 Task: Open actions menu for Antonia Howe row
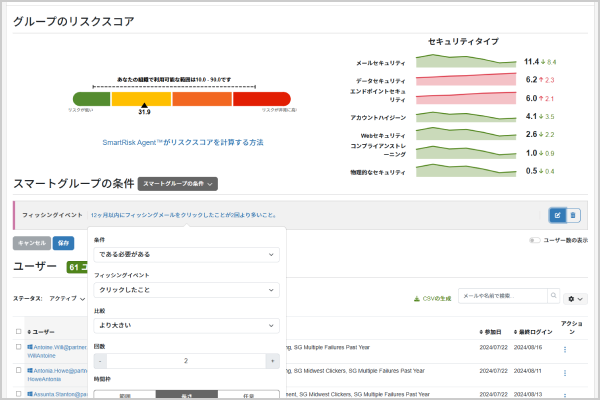pyautogui.click(x=565, y=373)
